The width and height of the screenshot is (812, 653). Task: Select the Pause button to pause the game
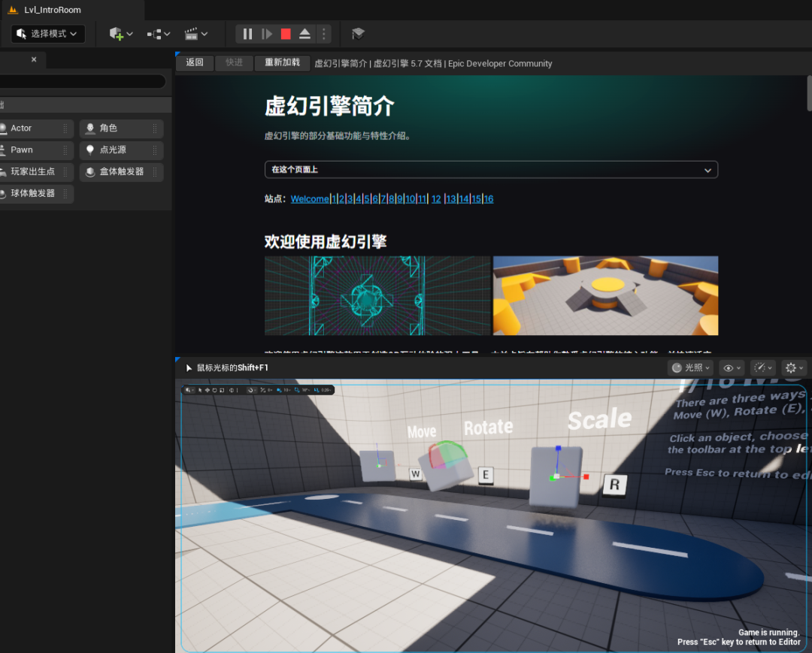coord(247,34)
